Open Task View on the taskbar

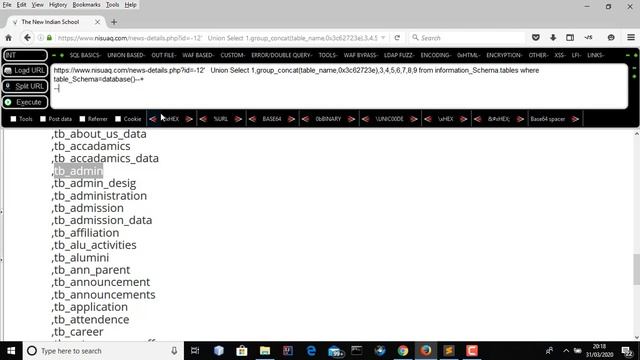pos(195,351)
